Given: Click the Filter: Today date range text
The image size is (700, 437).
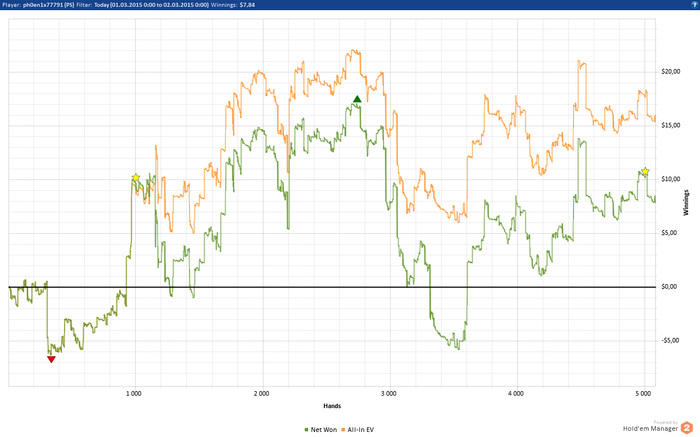Looking at the screenshot, I should pos(142,5).
